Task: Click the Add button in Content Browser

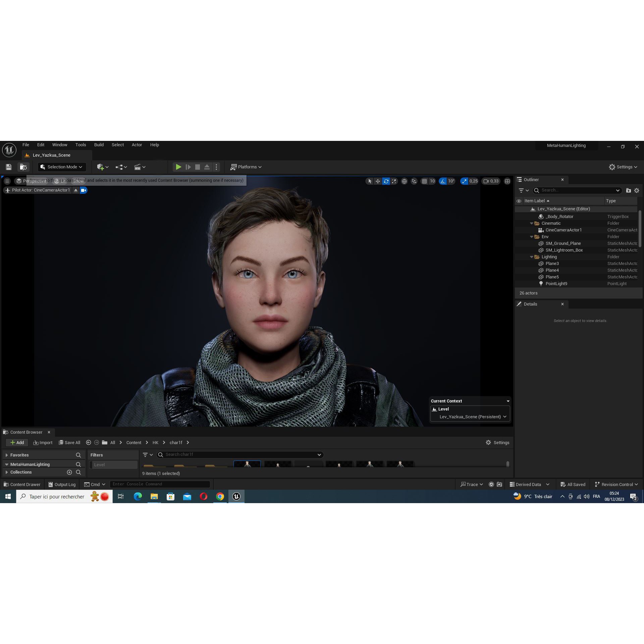Action: click(17, 443)
